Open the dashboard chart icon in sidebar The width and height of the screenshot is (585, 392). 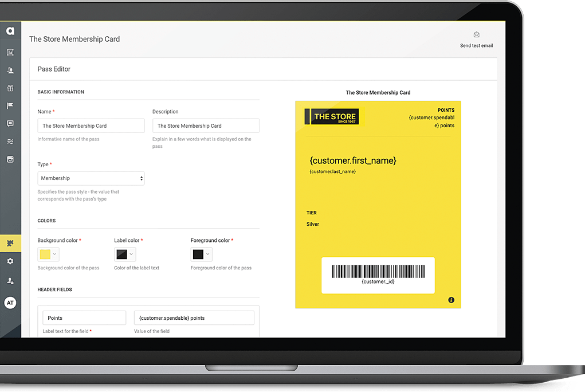(x=10, y=52)
